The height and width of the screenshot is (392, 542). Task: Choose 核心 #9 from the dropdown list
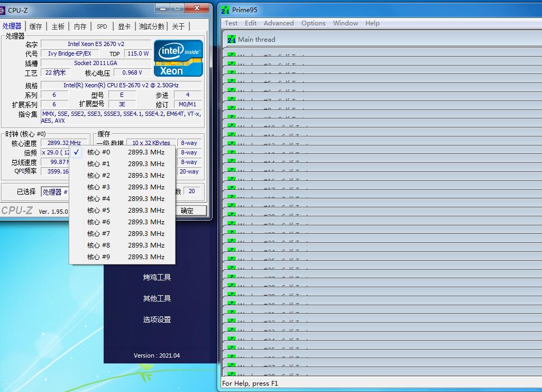pyautogui.click(x=98, y=257)
